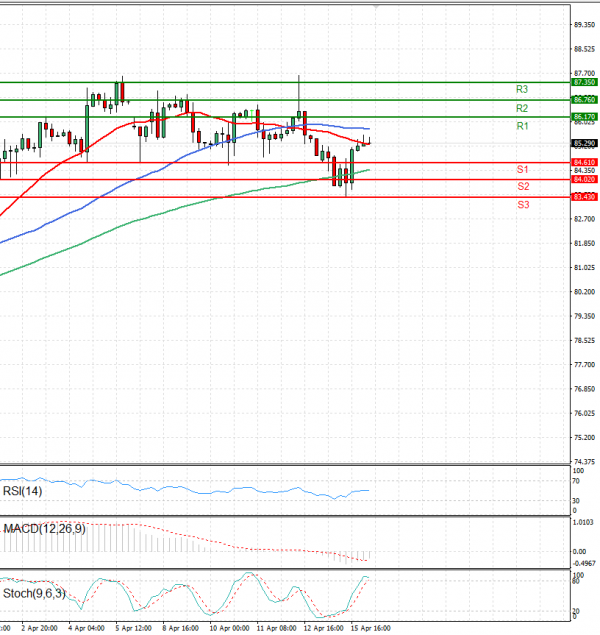
Task: Click the RSI 70 level label
Action: pos(576,481)
